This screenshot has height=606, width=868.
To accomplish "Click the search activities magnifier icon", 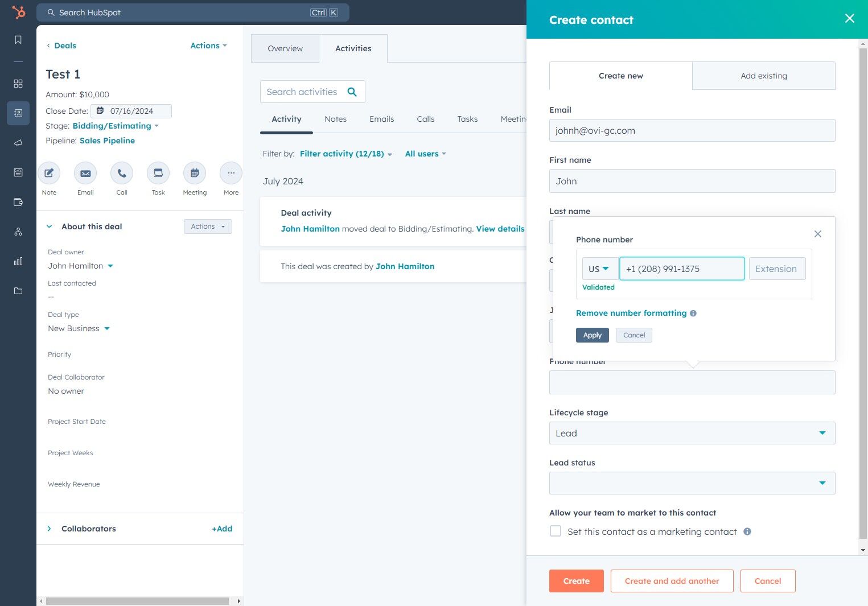I will click(352, 92).
